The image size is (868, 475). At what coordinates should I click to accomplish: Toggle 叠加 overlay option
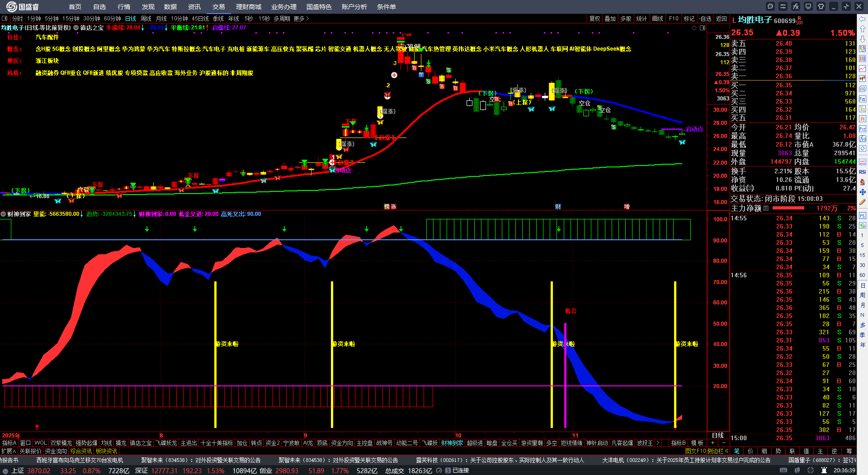[x=610, y=19]
